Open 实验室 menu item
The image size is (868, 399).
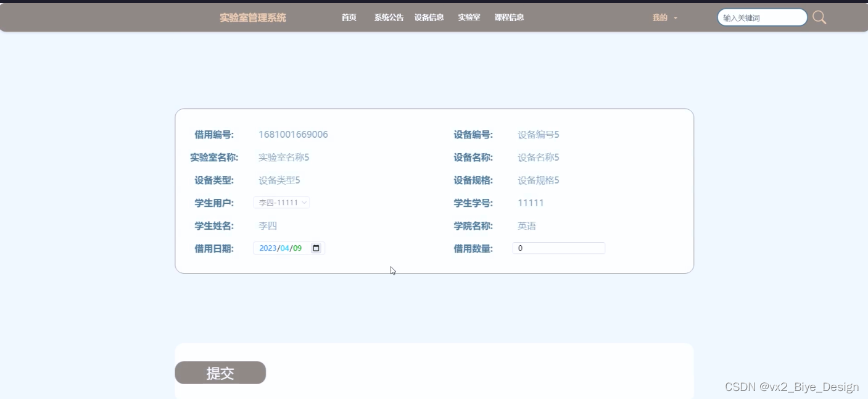tap(469, 17)
